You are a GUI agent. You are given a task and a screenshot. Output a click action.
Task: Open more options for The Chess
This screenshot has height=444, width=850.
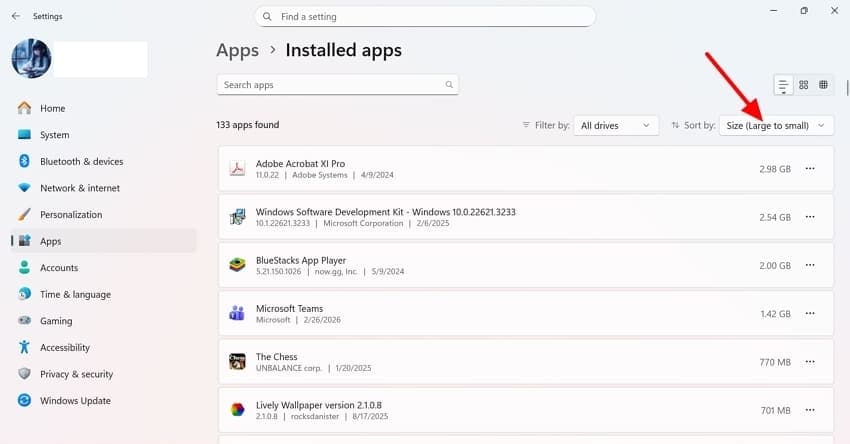pos(810,362)
